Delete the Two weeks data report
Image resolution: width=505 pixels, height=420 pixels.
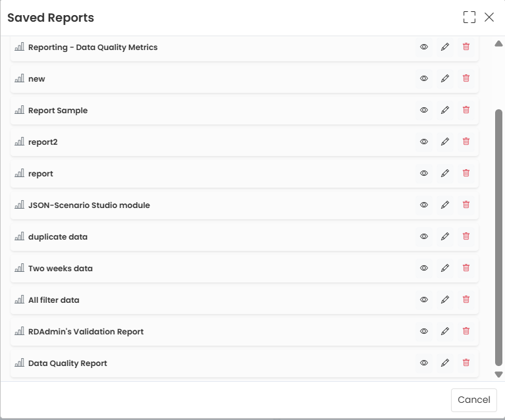click(465, 268)
